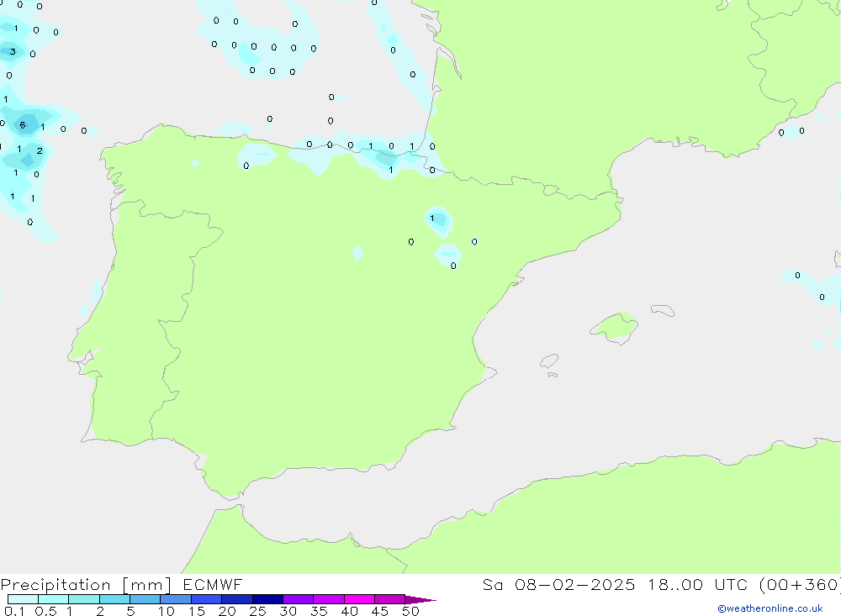Click the legend label '0.5'
The width and height of the screenshot is (841, 616).
click(45, 611)
